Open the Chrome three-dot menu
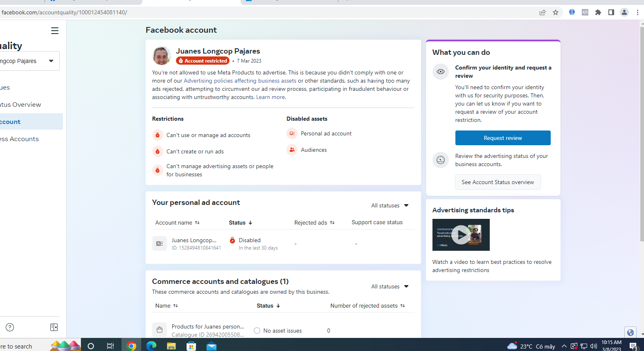 637,12
